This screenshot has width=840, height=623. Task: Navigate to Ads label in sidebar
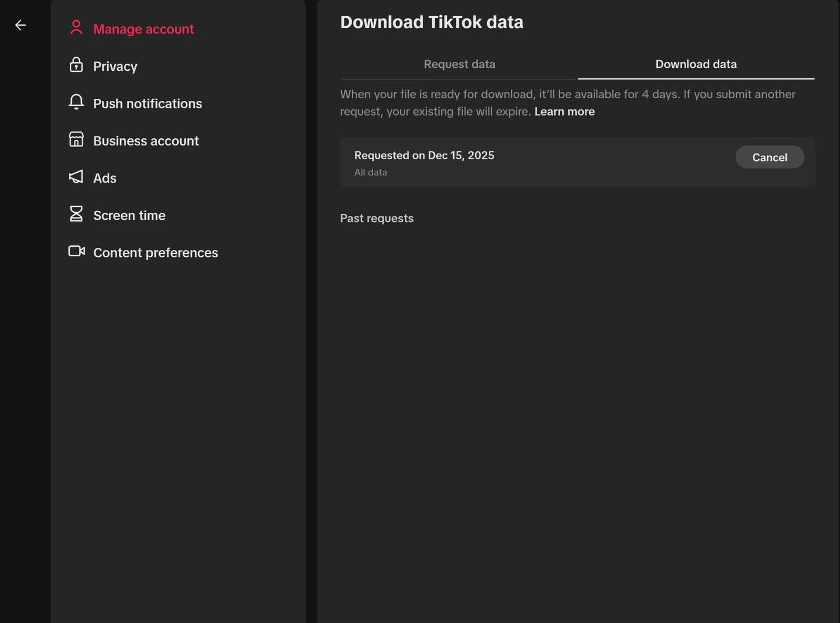pos(105,179)
